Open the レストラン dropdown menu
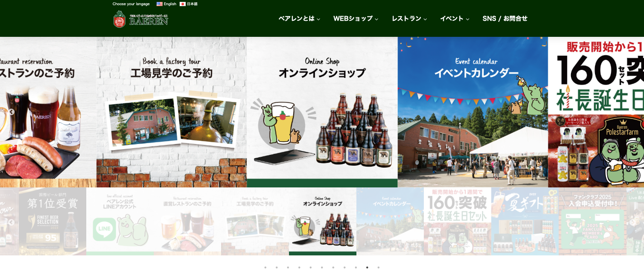Image resolution: width=644 pixels, height=279 pixels. (409, 19)
